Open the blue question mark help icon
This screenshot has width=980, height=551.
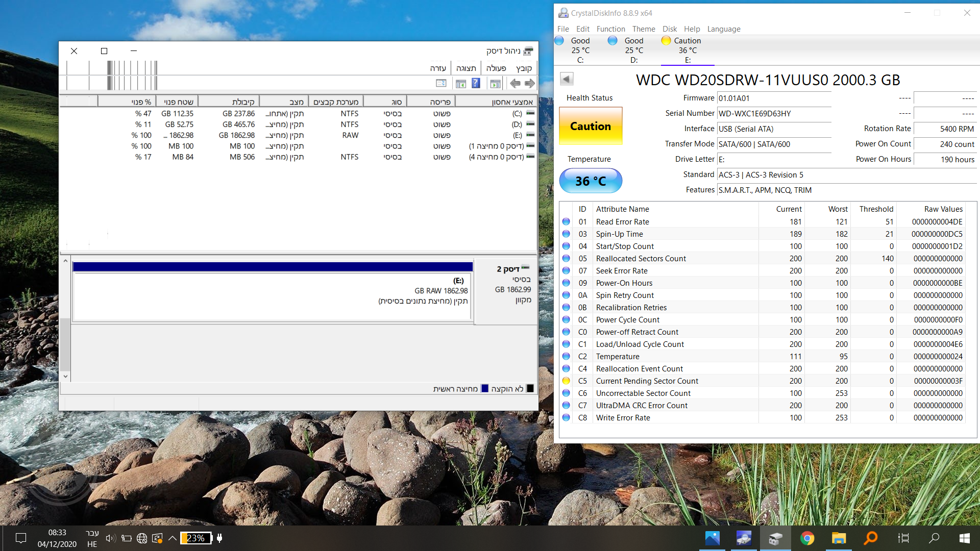(x=476, y=83)
